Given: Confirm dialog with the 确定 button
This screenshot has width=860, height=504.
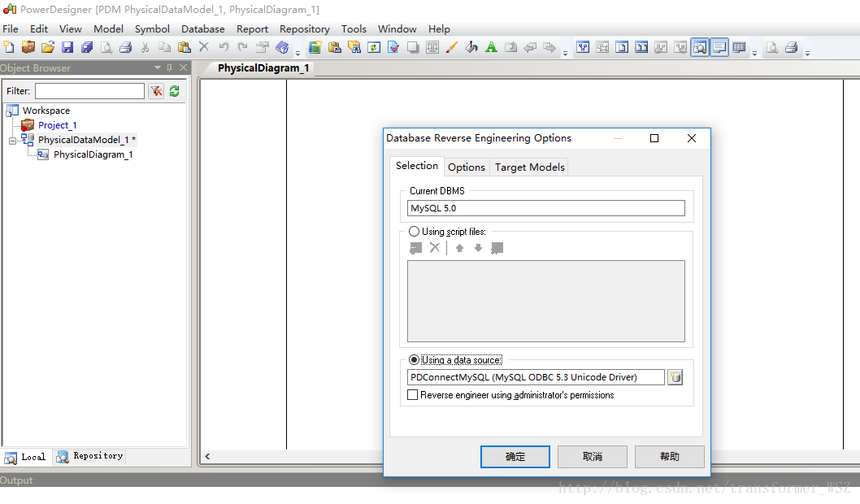Looking at the screenshot, I should (x=515, y=456).
